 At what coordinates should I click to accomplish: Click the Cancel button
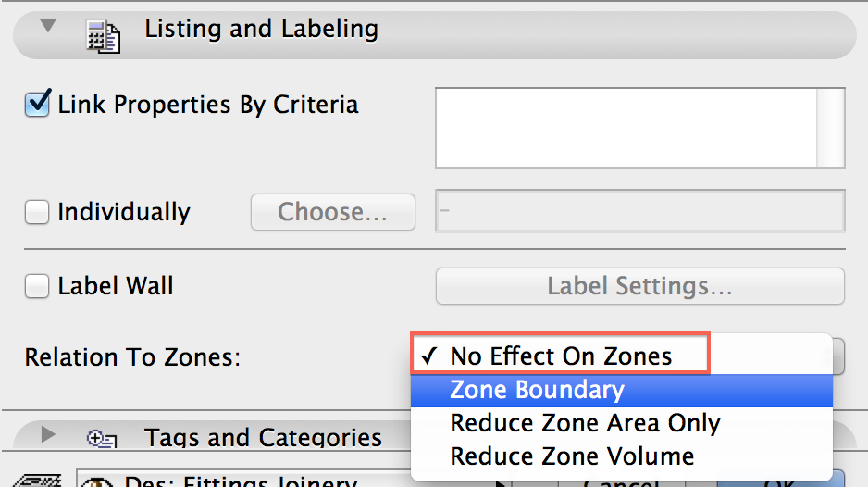[620, 480]
